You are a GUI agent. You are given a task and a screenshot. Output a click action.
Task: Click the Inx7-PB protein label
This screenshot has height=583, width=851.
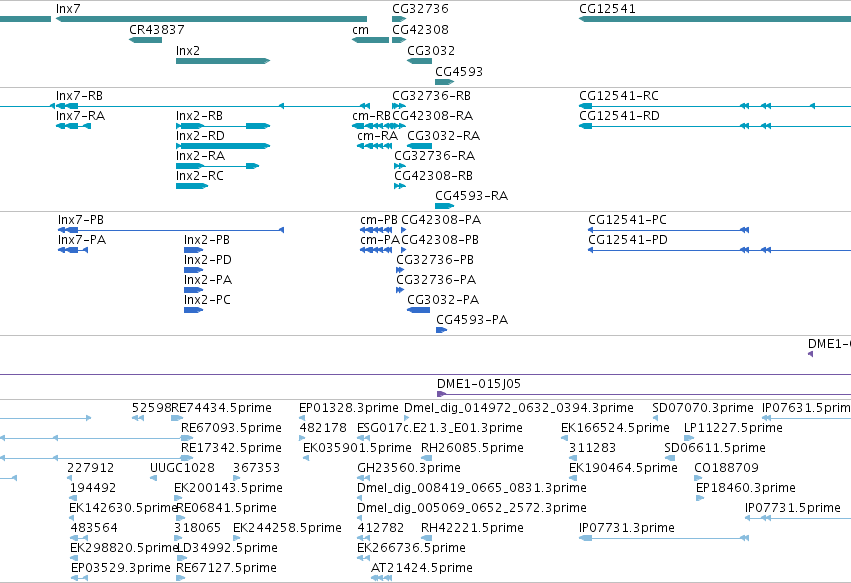81,220
